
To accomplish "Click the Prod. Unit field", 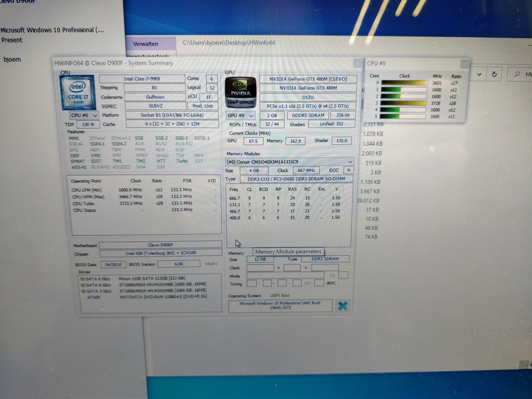I will [x=203, y=106].
